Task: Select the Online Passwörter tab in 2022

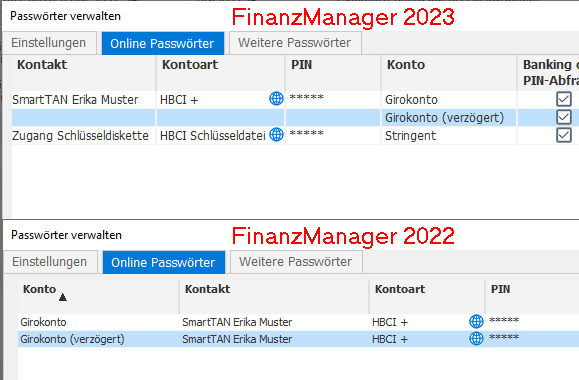Action: [x=164, y=262]
